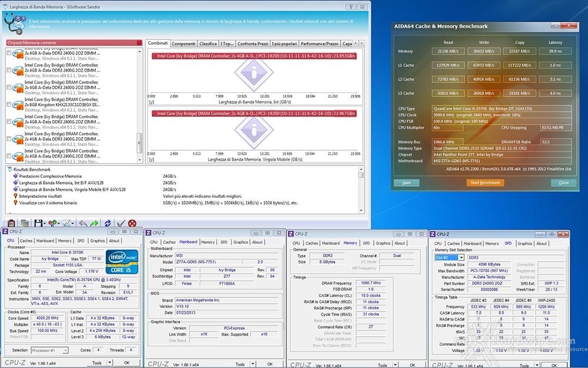The image size is (588, 368).
Task: Open the About tab in the CPU-Z SPD window
Action: click(x=541, y=243)
